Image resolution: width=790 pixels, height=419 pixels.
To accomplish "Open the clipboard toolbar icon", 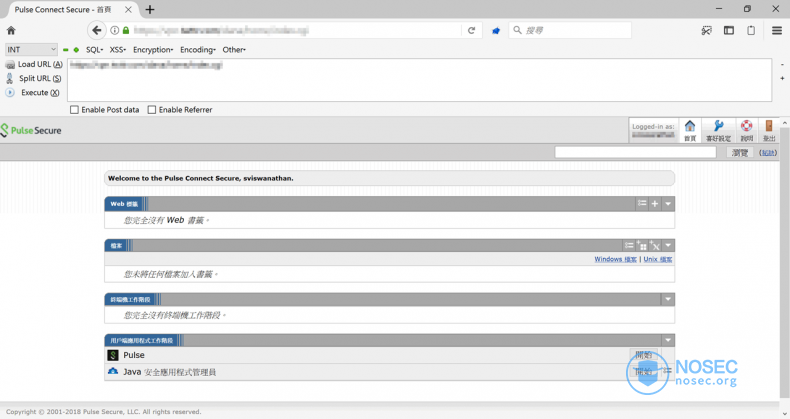I will coord(751,30).
